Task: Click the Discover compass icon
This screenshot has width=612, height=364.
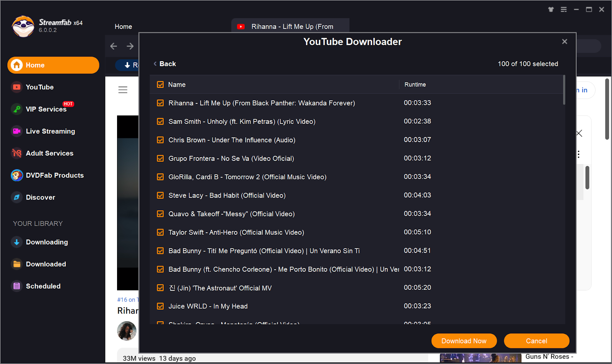Action: 16,197
